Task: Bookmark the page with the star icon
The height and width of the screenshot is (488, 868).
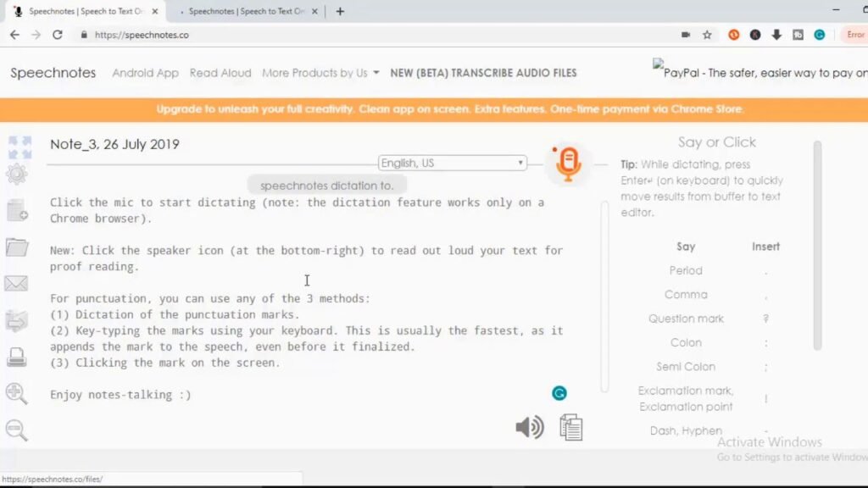Action: [707, 35]
